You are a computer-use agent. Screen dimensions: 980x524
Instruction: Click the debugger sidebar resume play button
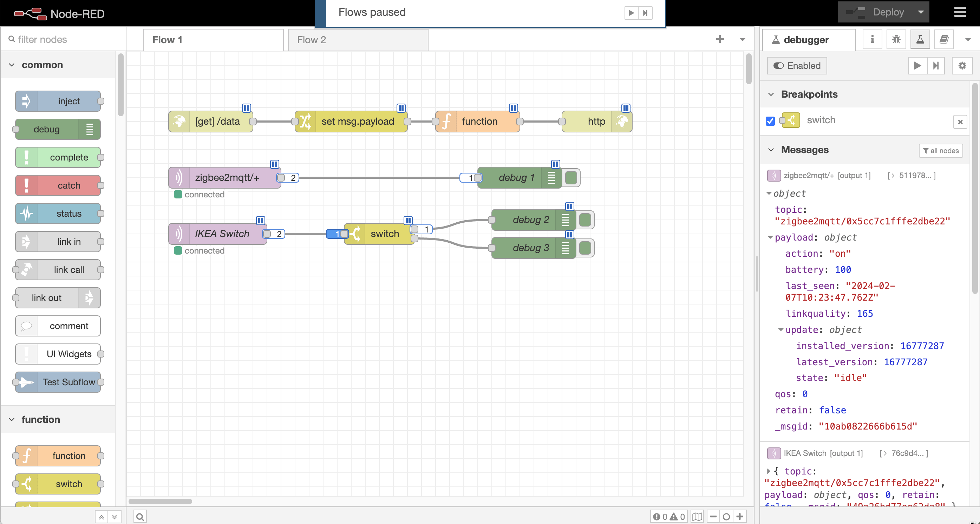917,66
